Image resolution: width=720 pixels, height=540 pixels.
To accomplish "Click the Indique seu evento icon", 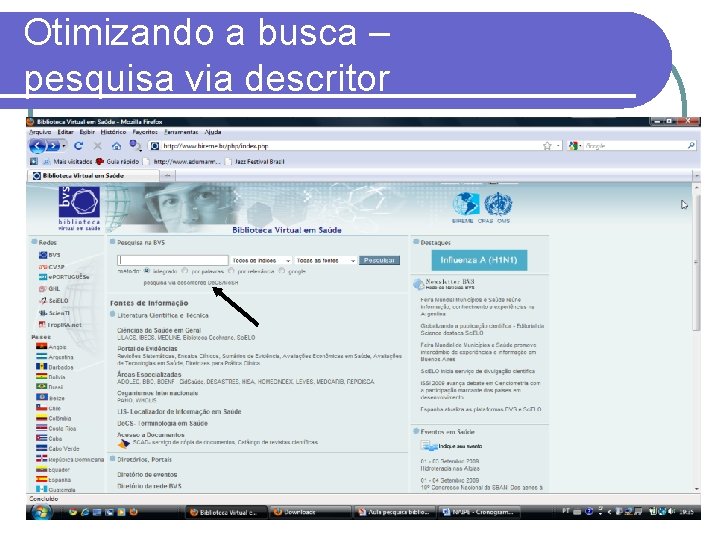I will pyautogui.click(x=429, y=446).
